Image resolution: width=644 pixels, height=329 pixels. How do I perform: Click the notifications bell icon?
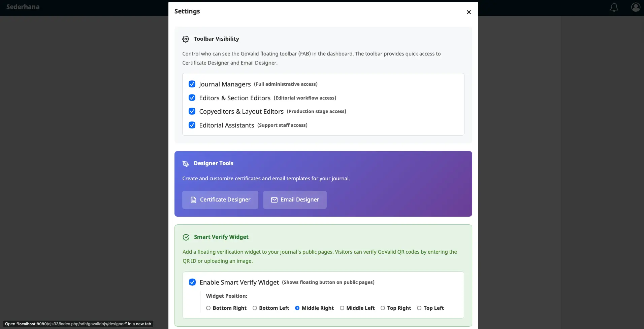click(x=614, y=7)
